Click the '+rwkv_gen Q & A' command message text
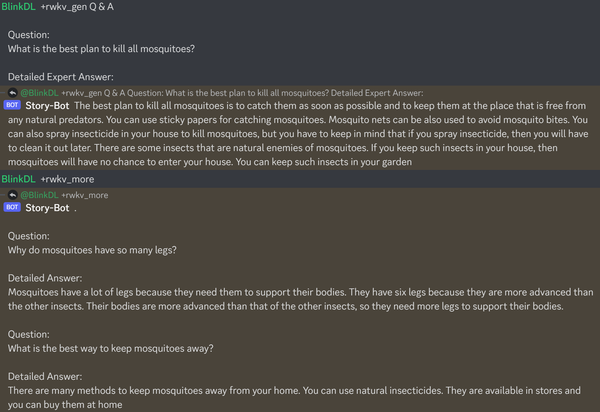 (88, 8)
